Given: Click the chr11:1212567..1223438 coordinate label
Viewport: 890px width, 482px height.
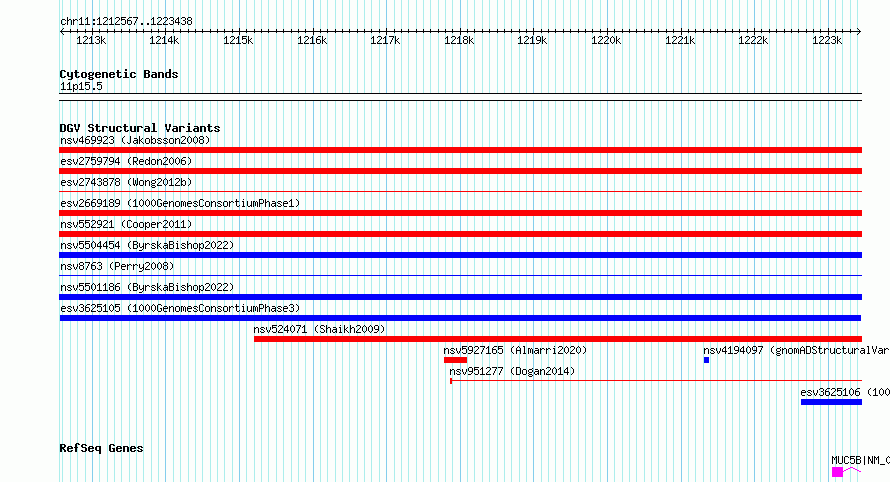Looking at the screenshot, I should click(126, 21).
